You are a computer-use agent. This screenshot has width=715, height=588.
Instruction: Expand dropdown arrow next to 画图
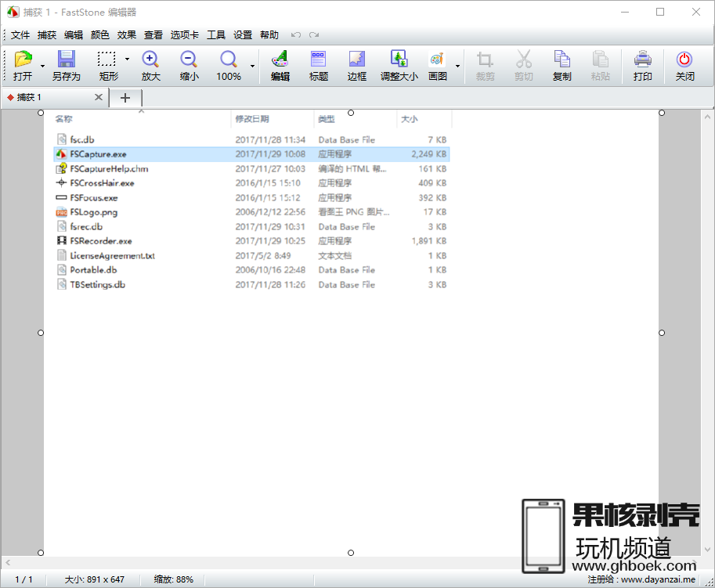click(x=457, y=66)
